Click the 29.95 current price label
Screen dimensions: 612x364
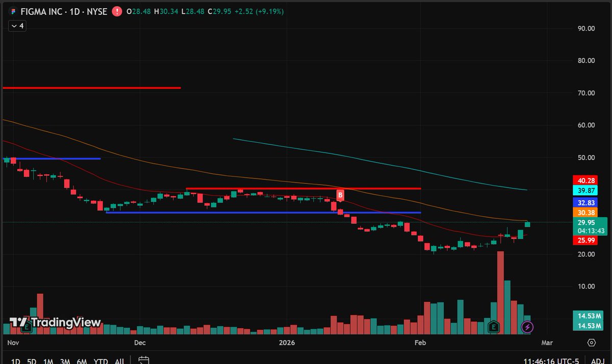pos(587,222)
